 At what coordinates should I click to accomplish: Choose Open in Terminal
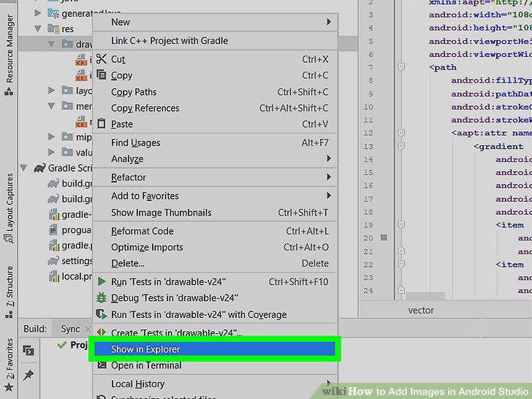click(214, 365)
